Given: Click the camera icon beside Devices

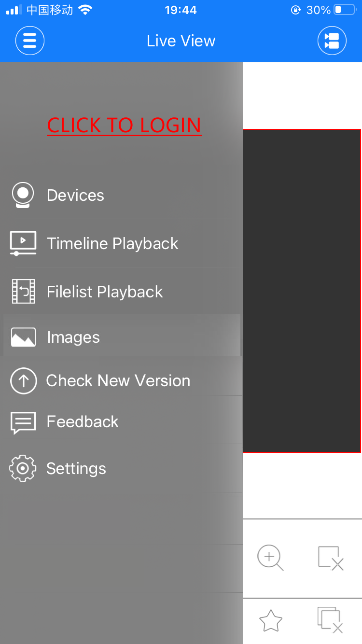Looking at the screenshot, I should point(23,195).
